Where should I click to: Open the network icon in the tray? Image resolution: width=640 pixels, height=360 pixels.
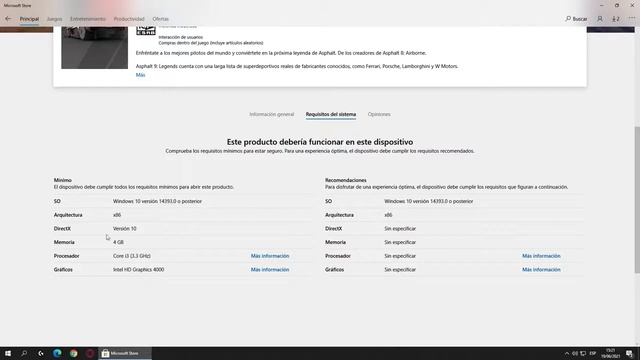583,353
